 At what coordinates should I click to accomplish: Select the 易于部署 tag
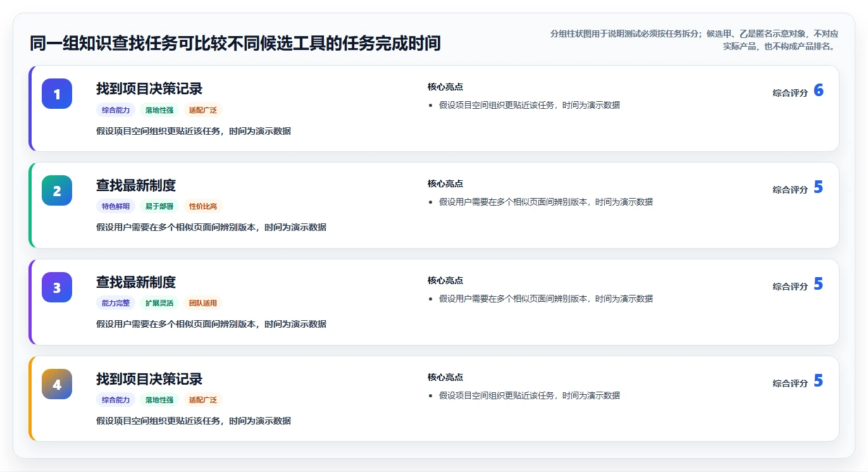pos(159,206)
